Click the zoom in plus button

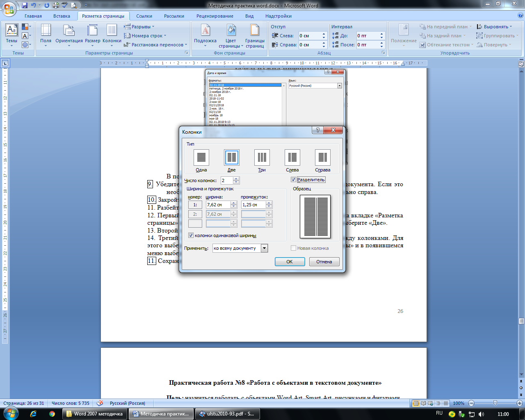pos(519,403)
